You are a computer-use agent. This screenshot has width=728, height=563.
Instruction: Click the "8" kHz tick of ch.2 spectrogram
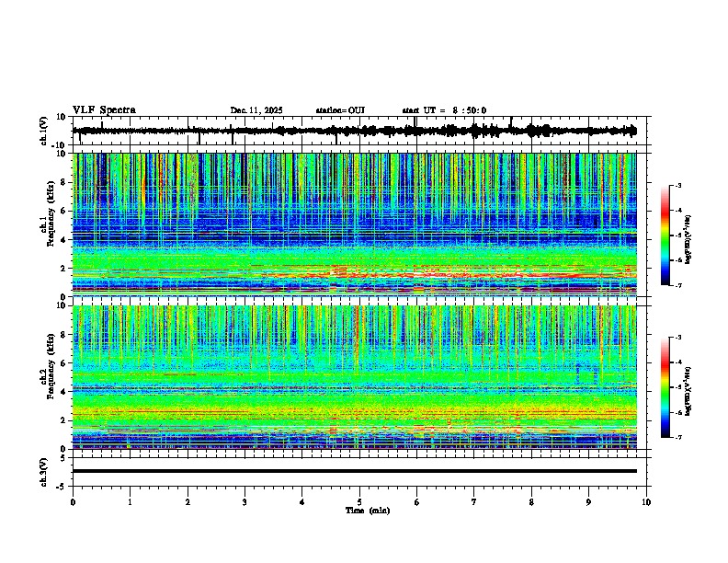click(x=64, y=335)
